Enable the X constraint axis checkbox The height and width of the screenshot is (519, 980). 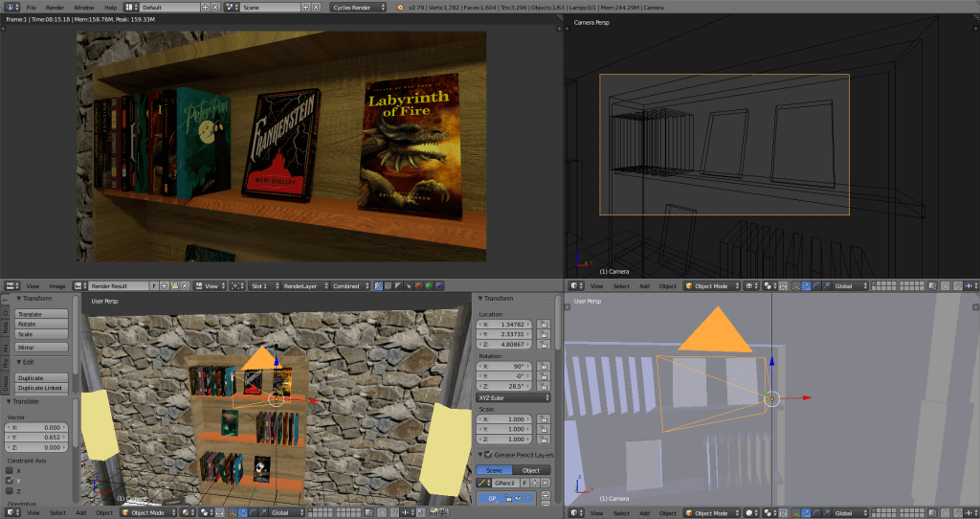[11, 471]
